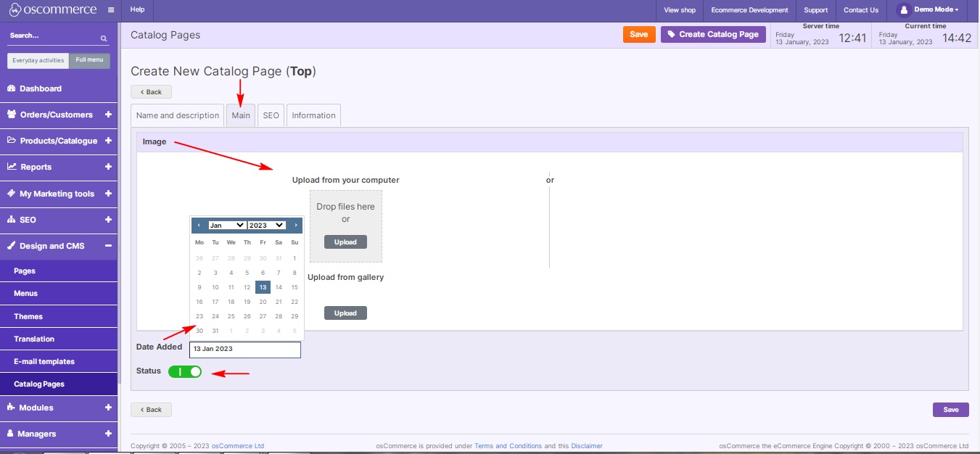Open the Reports section in sidebar
Image resolution: width=980 pixels, height=454 pixels.
click(x=36, y=167)
